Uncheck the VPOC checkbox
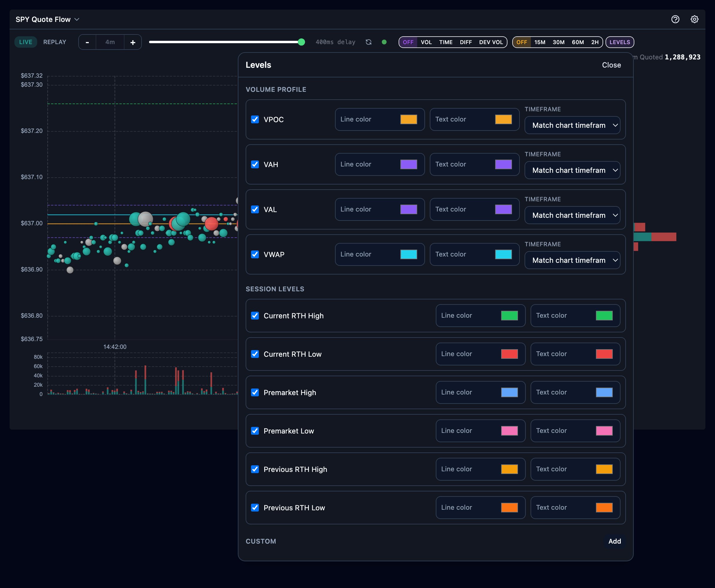Viewport: 715px width, 588px height. pos(255,119)
